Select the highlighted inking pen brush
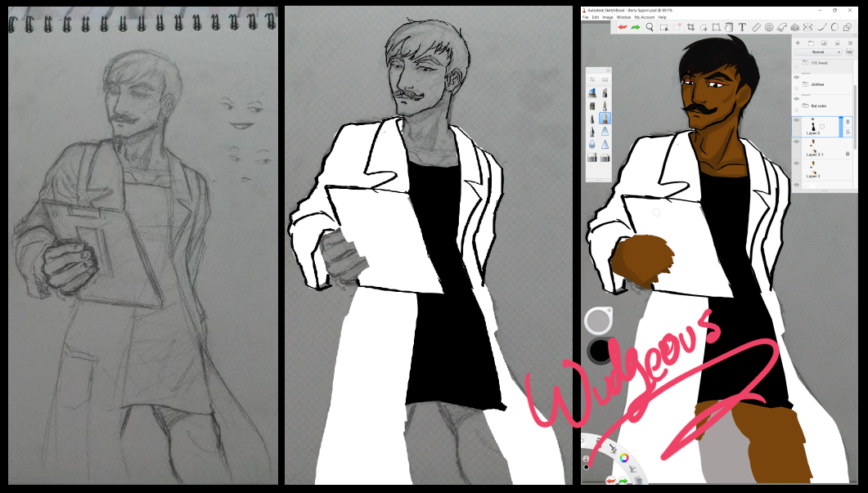The height and width of the screenshot is (493, 868). pos(605,119)
